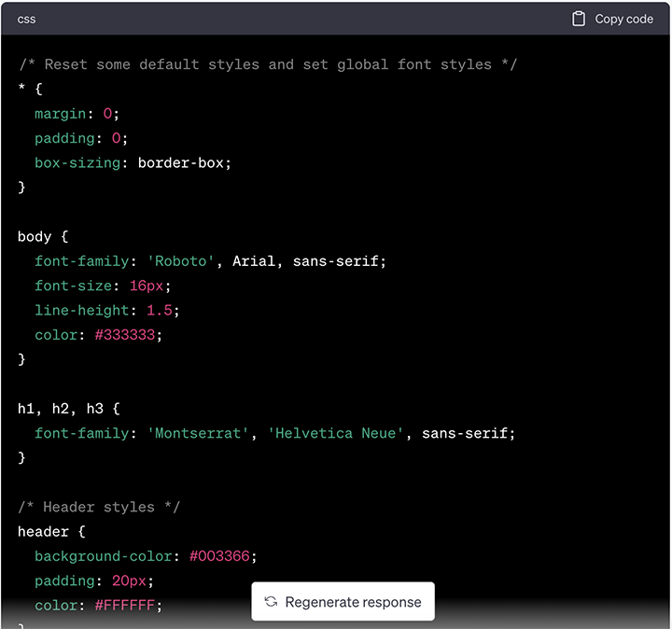The height and width of the screenshot is (629, 672).
Task: Click the '* {' universal selector line
Action: click(30, 89)
